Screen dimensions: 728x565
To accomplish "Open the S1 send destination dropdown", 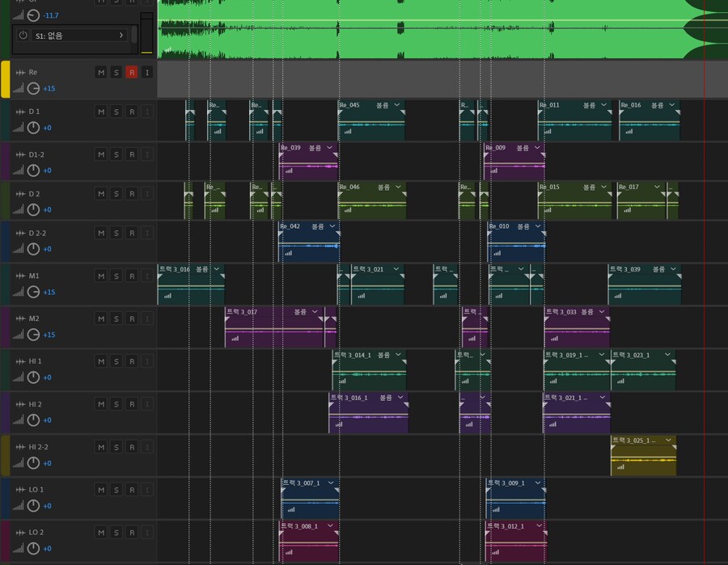I will pyautogui.click(x=121, y=36).
